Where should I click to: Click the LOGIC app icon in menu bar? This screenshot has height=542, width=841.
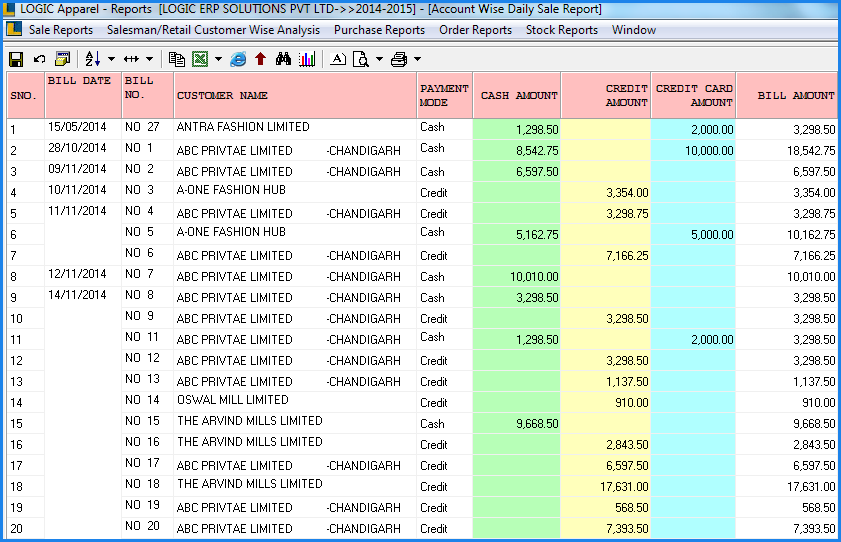pos(14,29)
